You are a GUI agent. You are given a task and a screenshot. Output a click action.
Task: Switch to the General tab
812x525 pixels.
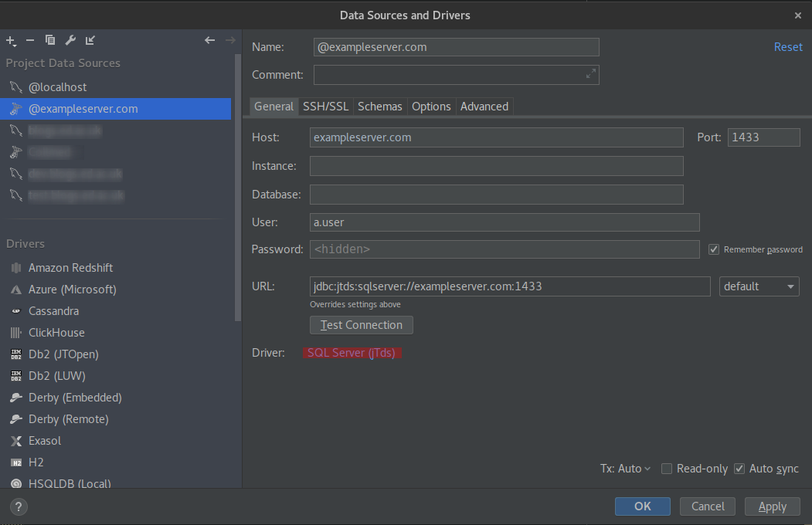[x=274, y=107]
